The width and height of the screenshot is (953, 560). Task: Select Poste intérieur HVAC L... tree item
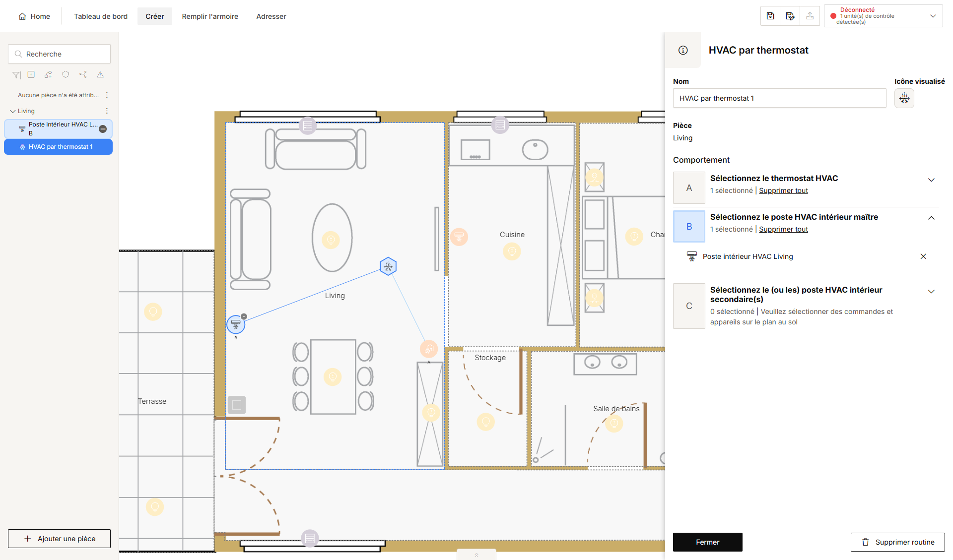pyautogui.click(x=59, y=129)
